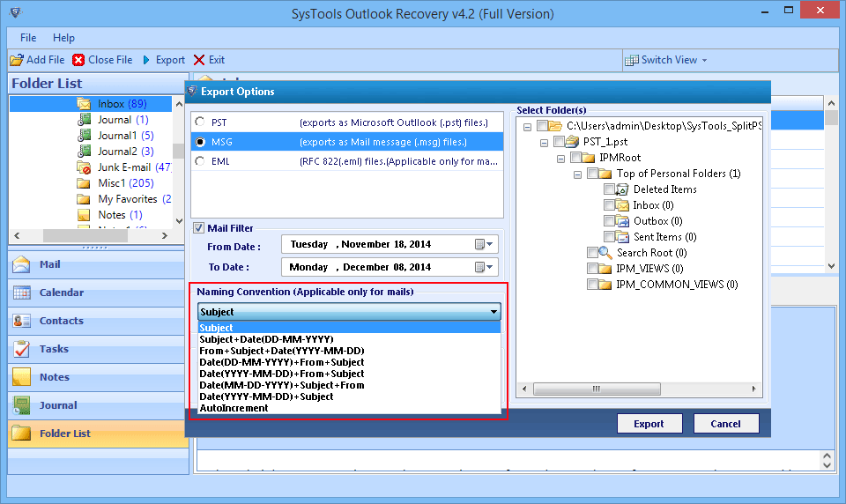Open the Switch View dropdown arrow
Viewport: 846px width, 504px height.
pos(705,61)
